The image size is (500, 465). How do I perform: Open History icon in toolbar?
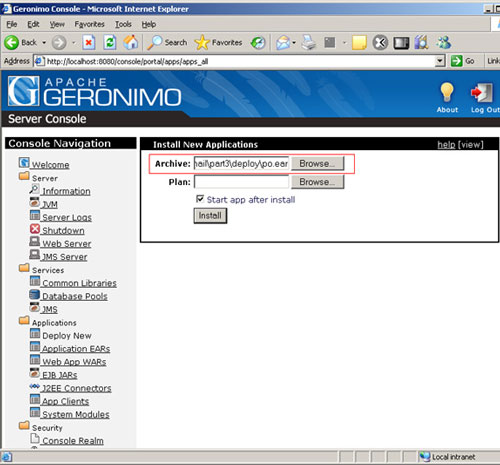coord(258,43)
